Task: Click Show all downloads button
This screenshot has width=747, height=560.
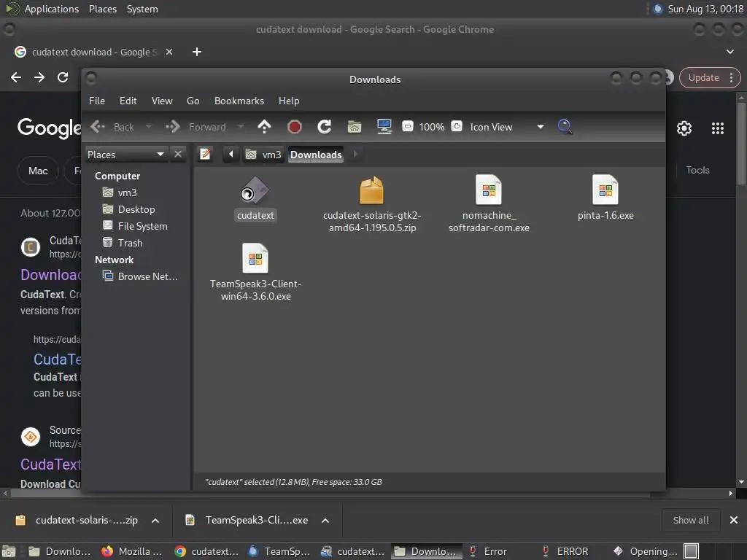Action: click(x=690, y=521)
